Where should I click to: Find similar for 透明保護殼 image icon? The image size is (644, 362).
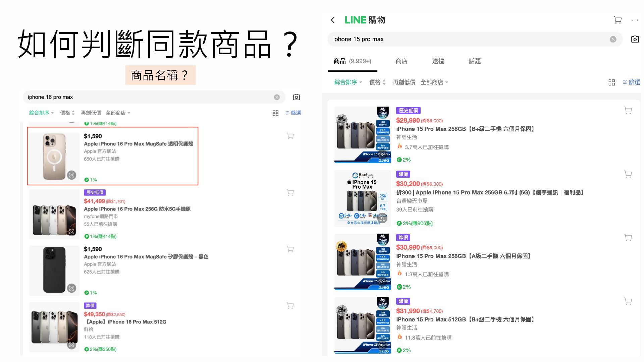pos(71,175)
